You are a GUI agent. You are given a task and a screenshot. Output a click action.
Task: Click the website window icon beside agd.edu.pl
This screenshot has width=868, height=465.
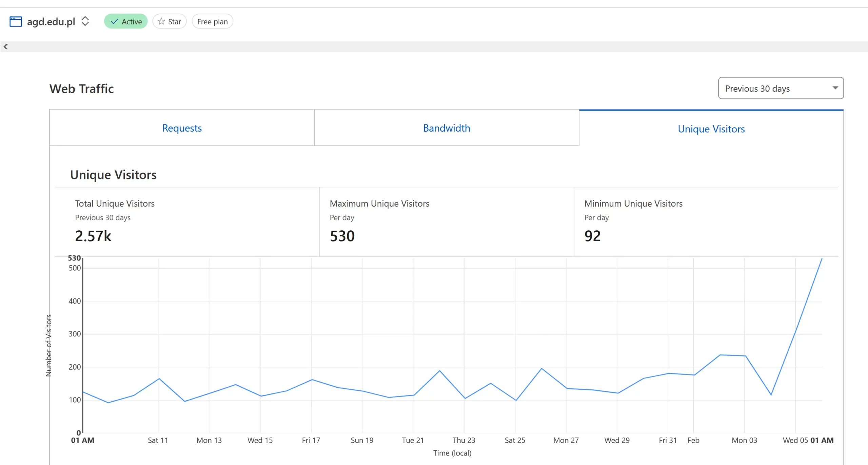point(16,22)
